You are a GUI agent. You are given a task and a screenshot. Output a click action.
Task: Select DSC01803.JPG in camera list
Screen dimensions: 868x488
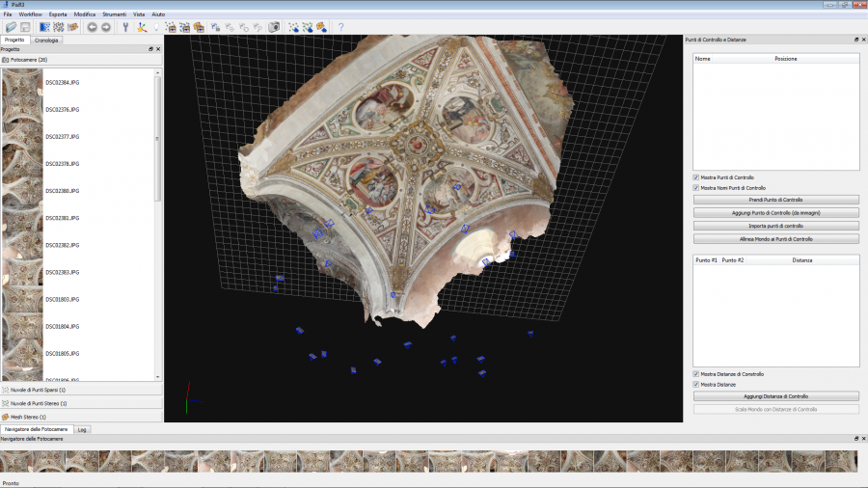[62, 299]
